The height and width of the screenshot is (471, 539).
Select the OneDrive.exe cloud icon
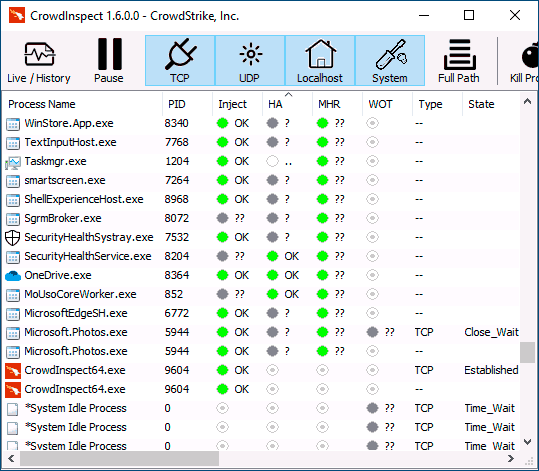tap(13, 275)
